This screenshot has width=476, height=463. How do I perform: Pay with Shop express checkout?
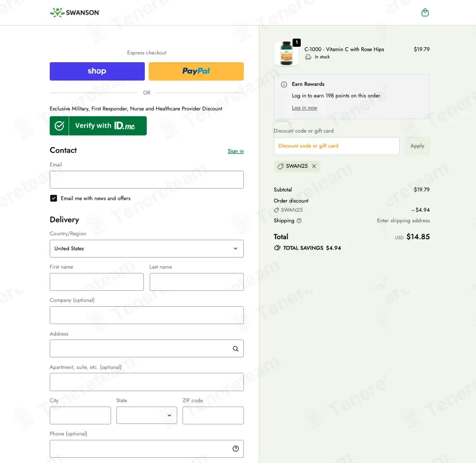click(97, 71)
